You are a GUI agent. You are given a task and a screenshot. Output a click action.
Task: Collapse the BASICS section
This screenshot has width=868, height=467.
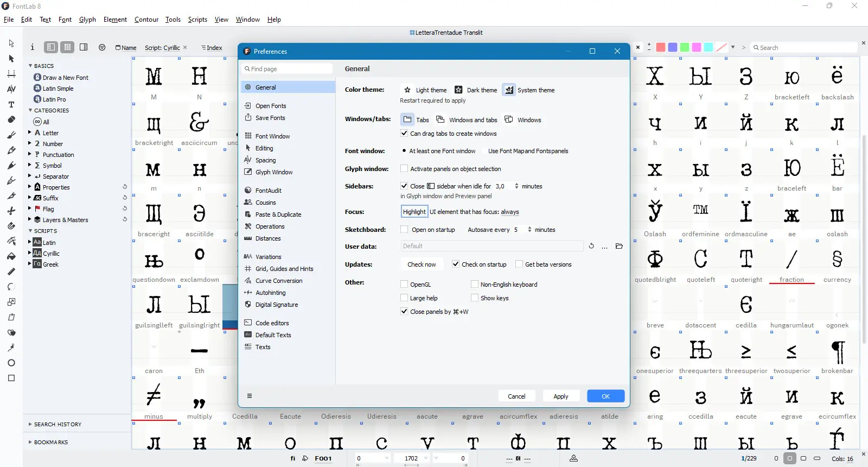click(x=30, y=66)
